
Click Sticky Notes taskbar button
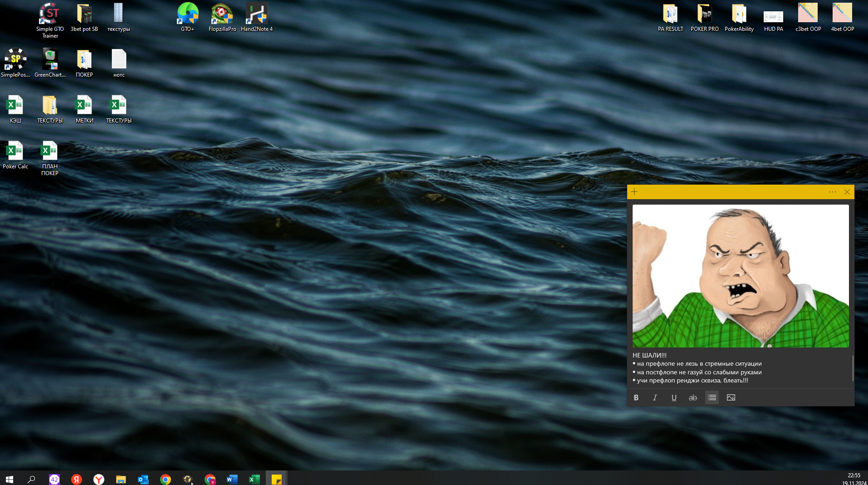click(x=277, y=479)
